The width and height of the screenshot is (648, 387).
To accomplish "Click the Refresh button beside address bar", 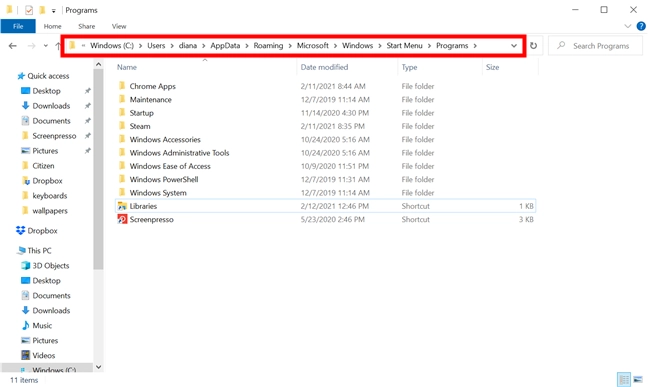I will [x=534, y=45].
